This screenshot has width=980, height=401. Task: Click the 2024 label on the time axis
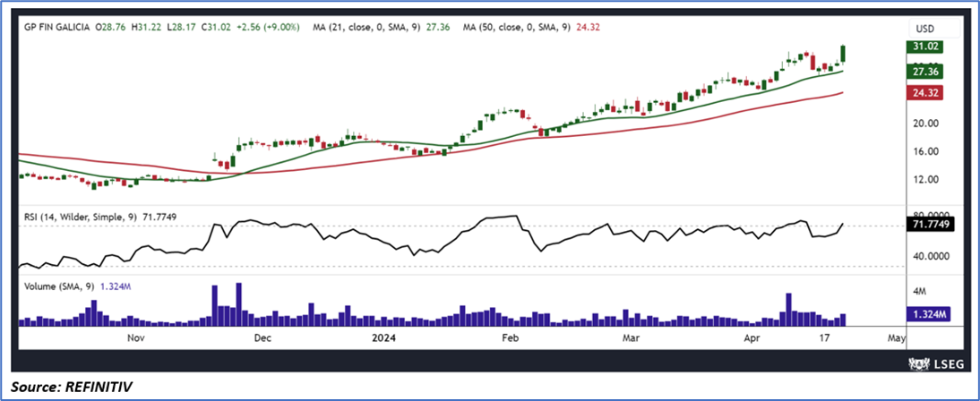tap(382, 338)
